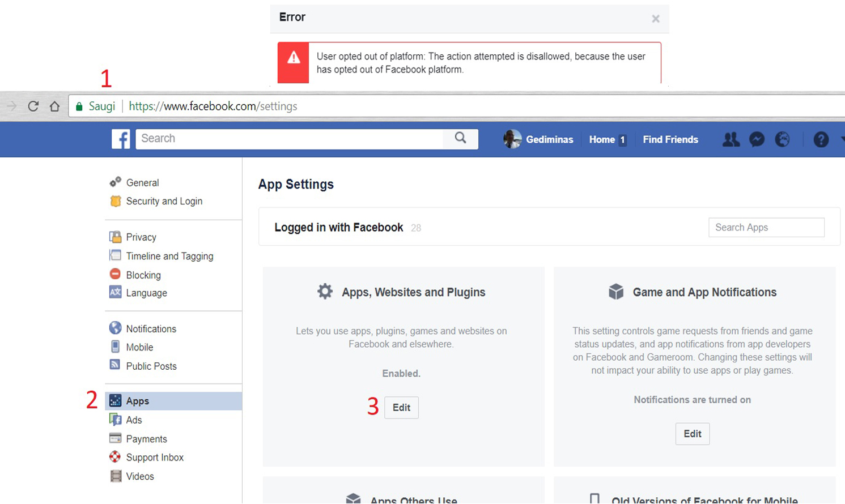Close the Error dialog
Screen dimensions: 845x504
pos(656,19)
